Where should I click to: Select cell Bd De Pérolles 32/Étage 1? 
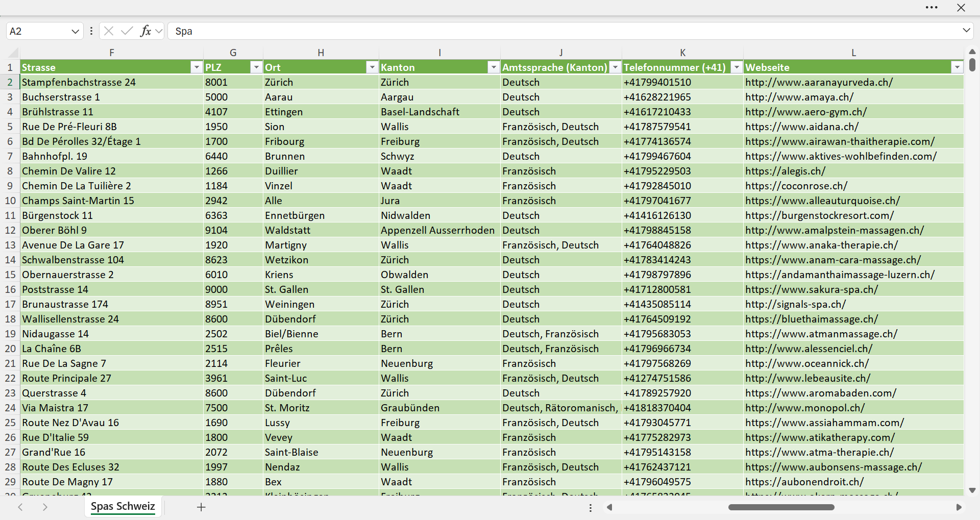point(112,141)
